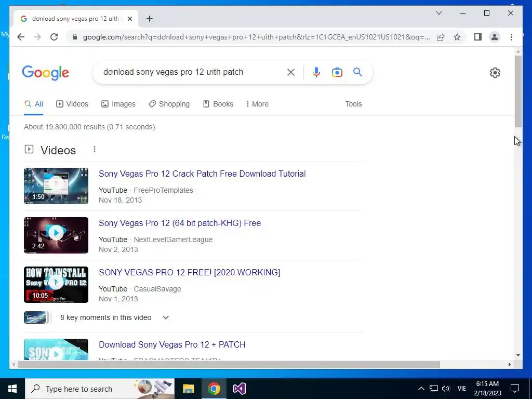532x399 pixels.
Task: Switch to Books results tab
Action: (x=218, y=104)
